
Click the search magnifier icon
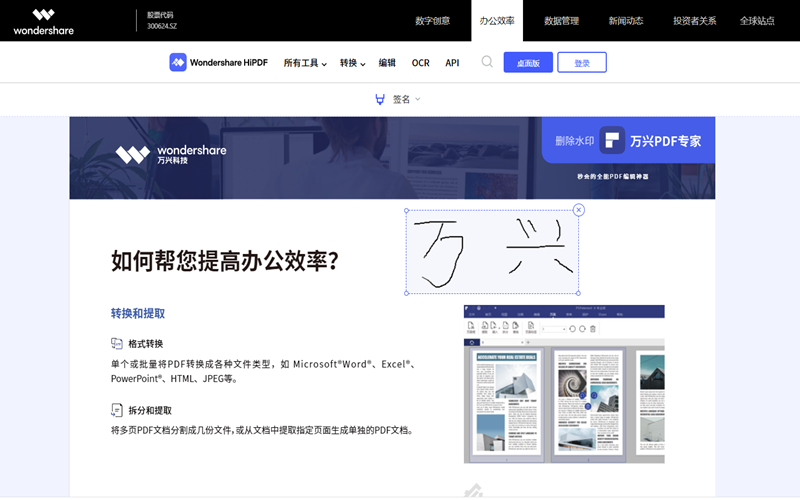coord(487,62)
